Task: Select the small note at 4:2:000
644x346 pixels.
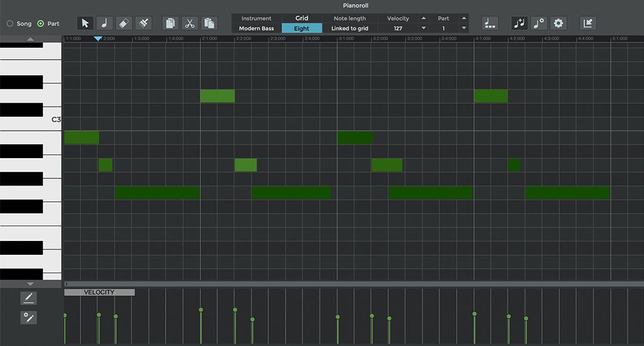Action: (x=514, y=165)
